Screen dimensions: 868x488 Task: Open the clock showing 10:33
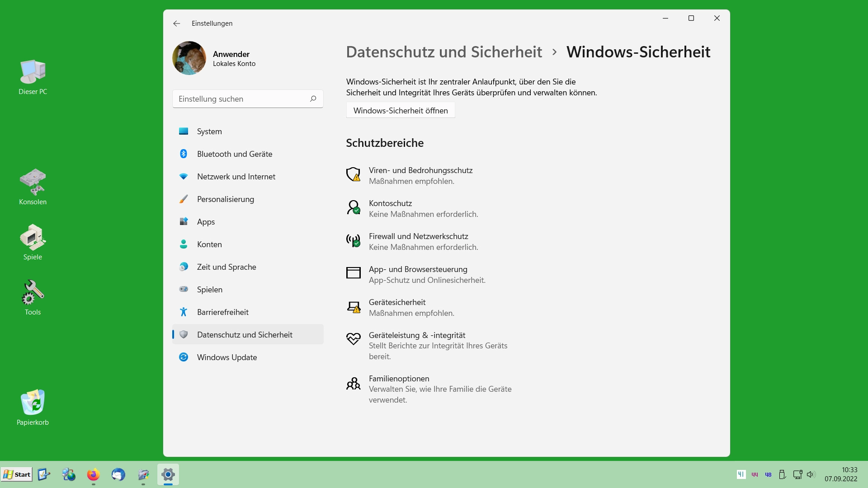[841, 474]
